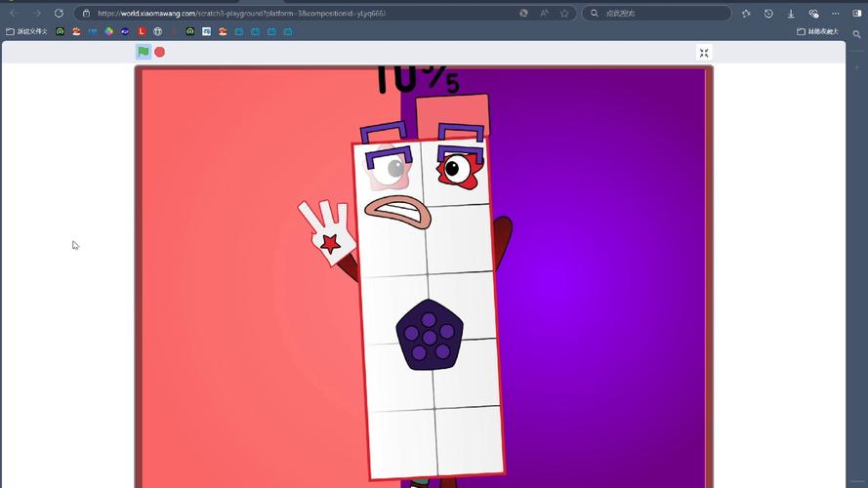Open the 新建文件夹 bookmarks folder

point(26,31)
